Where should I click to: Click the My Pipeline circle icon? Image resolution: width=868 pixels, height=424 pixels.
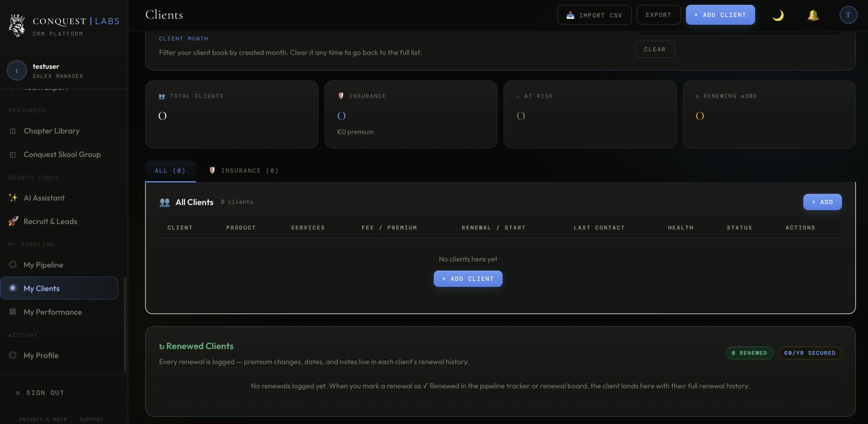coord(12,265)
